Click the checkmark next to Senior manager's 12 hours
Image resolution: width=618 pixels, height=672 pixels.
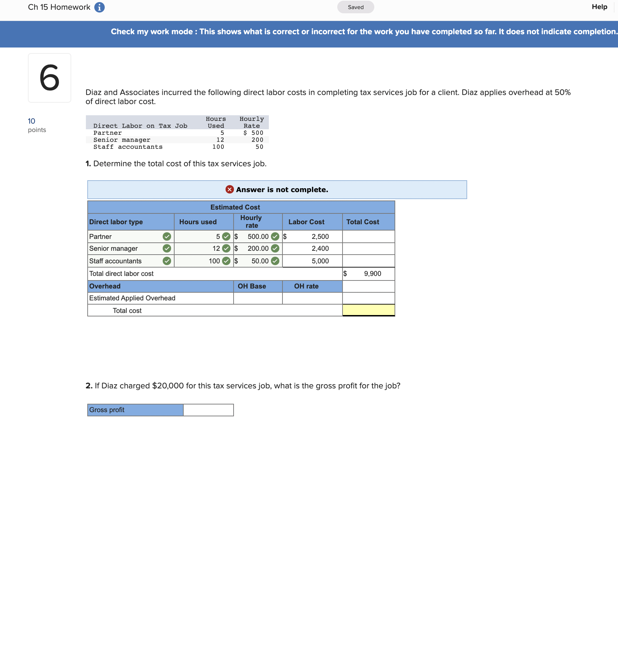tap(226, 248)
